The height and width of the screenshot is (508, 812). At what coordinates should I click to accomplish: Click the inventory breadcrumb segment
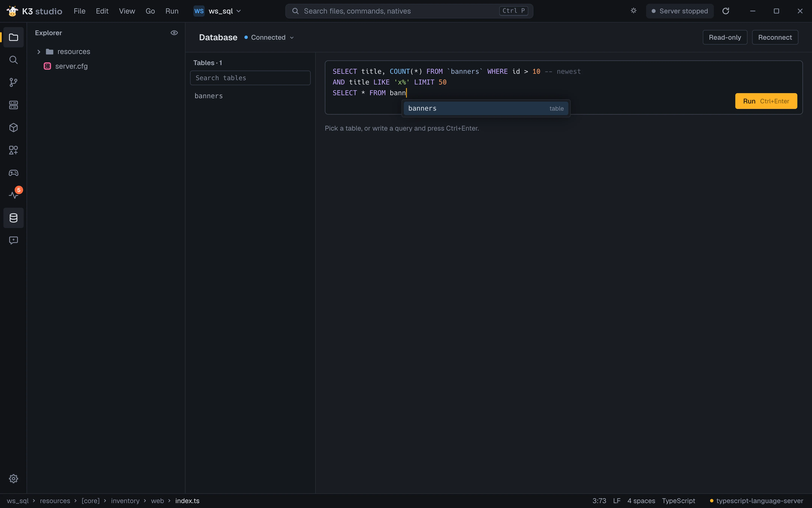coord(125,501)
